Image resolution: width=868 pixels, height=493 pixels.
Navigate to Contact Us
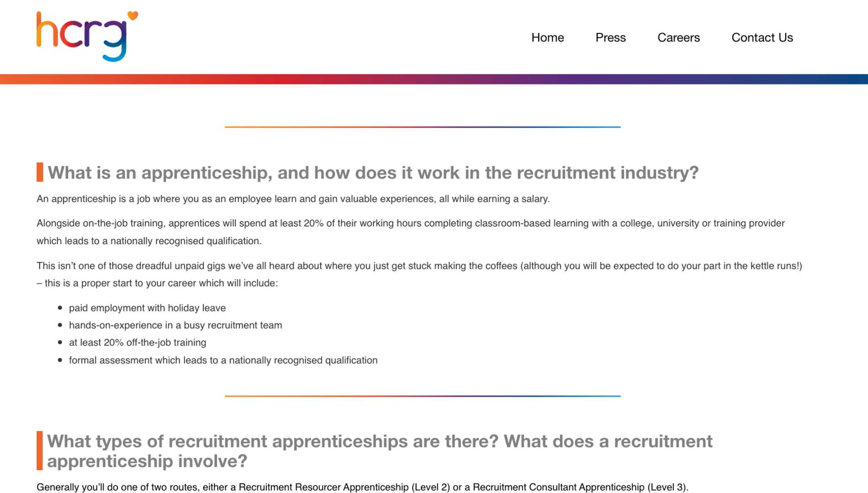click(762, 37)
